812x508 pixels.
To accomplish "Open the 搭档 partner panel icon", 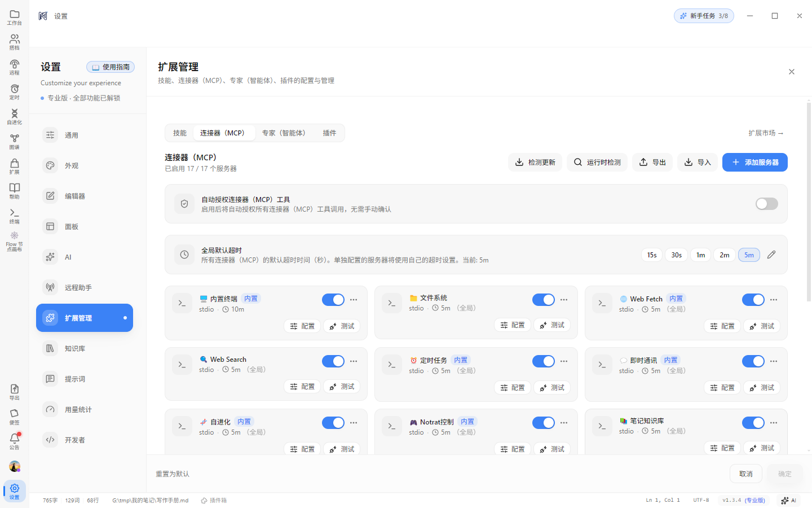I will (15, 42).
